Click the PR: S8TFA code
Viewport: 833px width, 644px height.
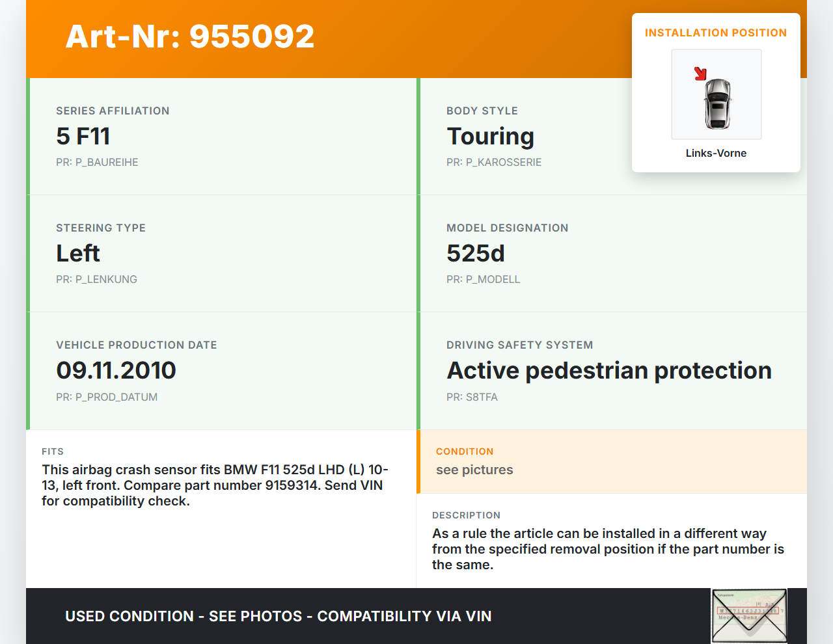(472, 397)
